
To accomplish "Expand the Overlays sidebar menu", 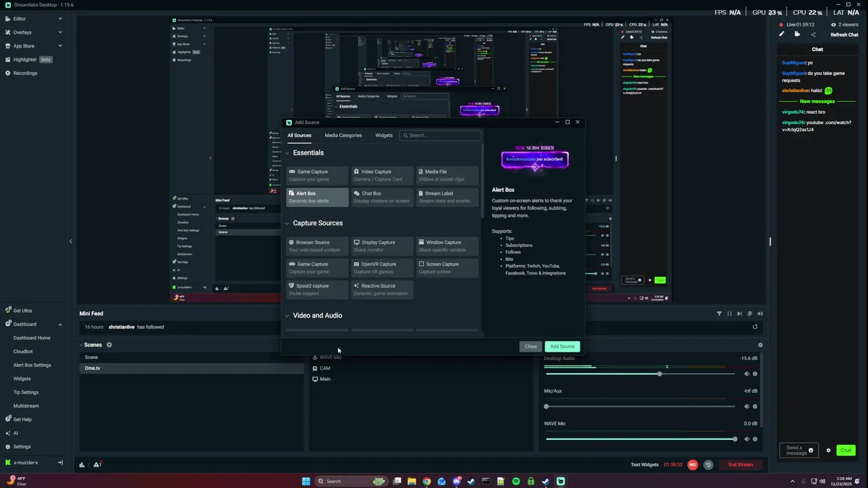I will 60,33.
